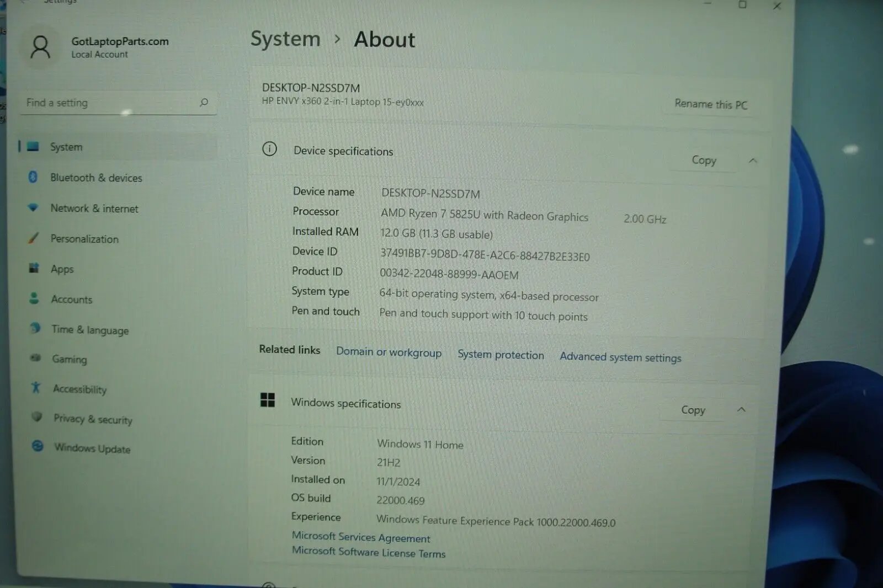883x588 pixels.
Task: Open Time & language settings
Action: click(x=89, y=330)
